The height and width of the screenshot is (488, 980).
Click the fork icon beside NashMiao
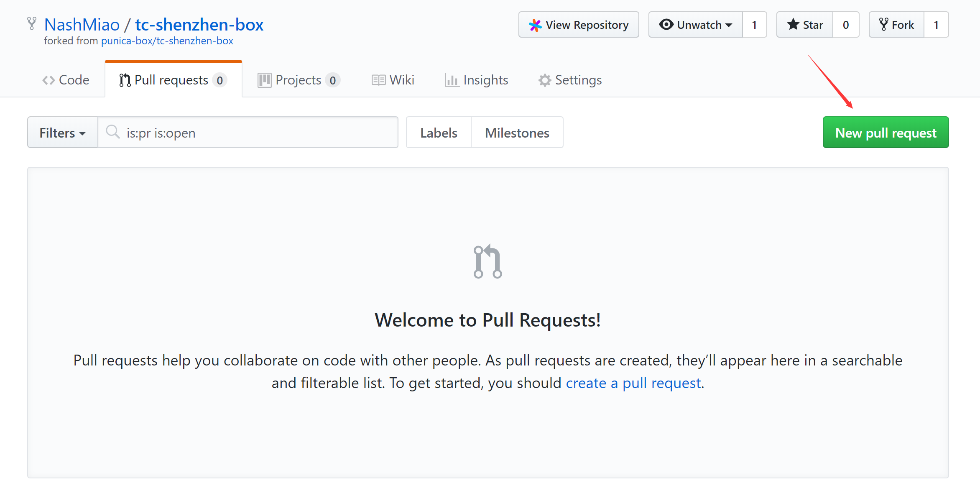31,23
